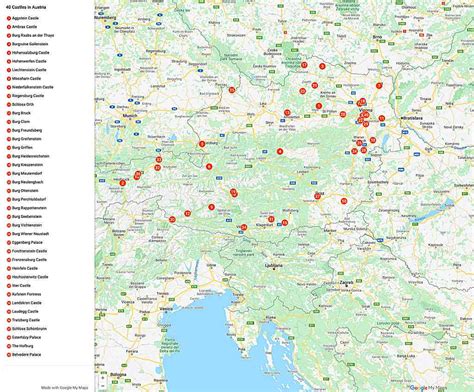
Task: Select Esterházy Palace in the list
Action: pyautogui.click(x=27, y=338)
